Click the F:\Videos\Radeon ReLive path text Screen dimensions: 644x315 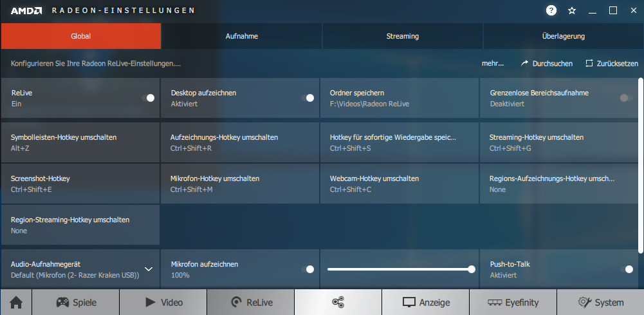pyautogui.click(x=369, y=104)
